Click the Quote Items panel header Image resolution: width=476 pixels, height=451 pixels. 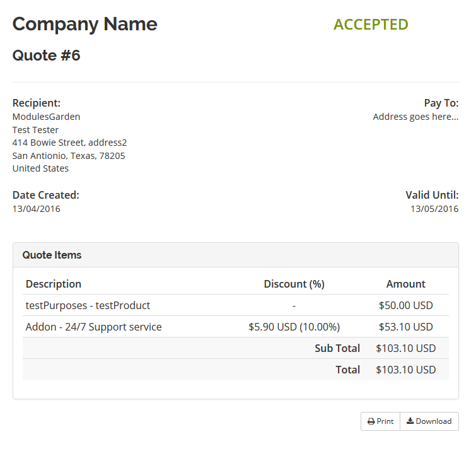point(236,255)
